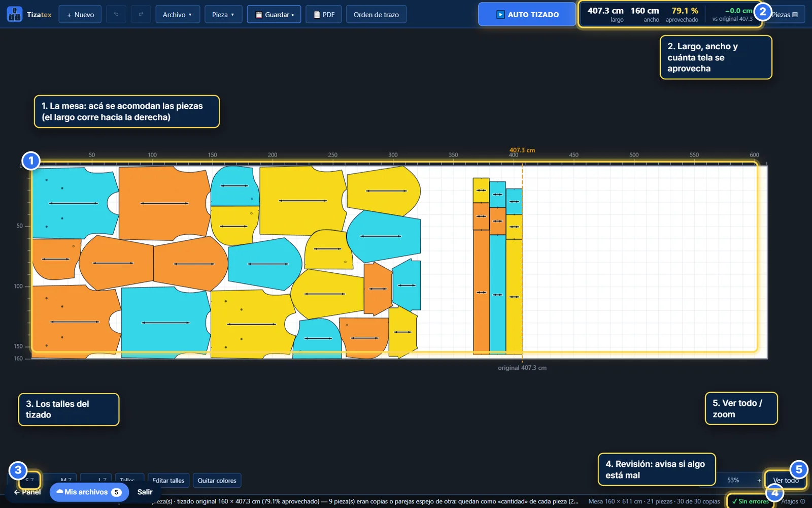Select the orange shirt body piece under the 100 ruler mark

click(164, 203)
